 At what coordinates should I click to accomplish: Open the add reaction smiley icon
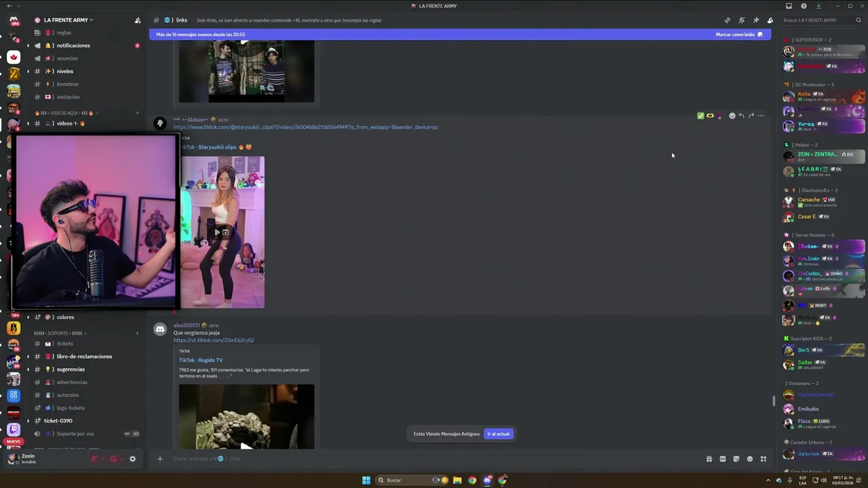pyautogui.click(x=732, y=116)
